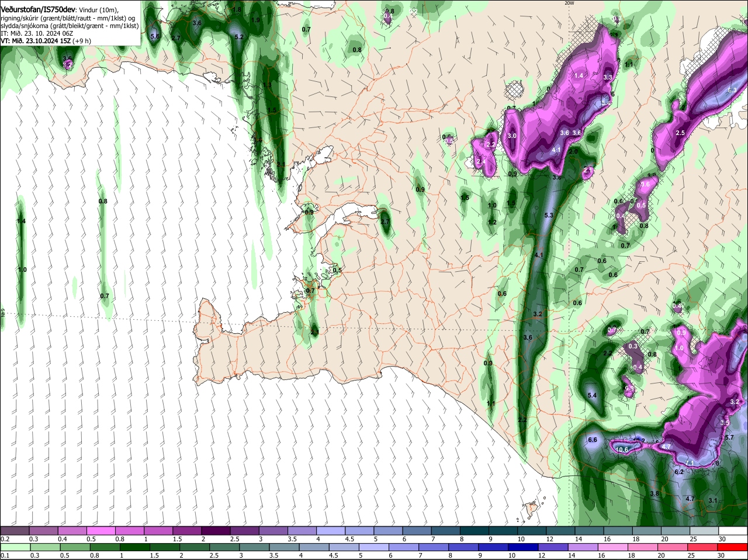The height and width of the screenshot is (560, 748).
Task: Click the 14 swatch in the lower rain scale
Action: pyautogui.click(x=583, y=547)
